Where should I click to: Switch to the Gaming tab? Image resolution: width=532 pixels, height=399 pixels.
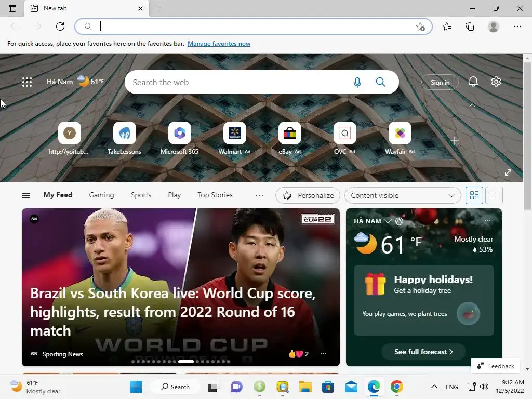(101, 195)
